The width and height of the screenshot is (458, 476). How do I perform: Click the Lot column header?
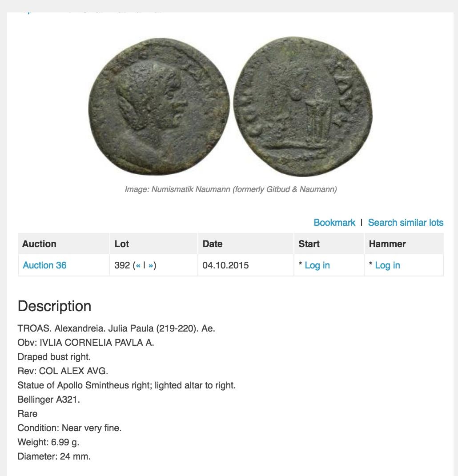coord(122,244)
